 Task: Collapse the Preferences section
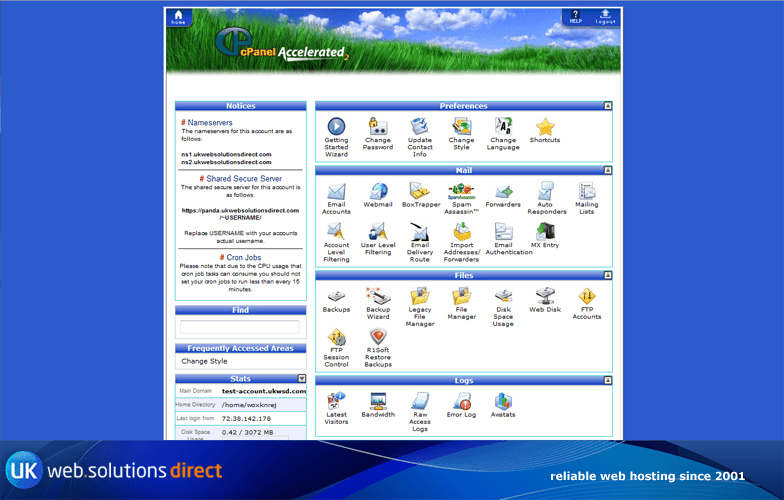pyautogui.click(x=607, y=106)
